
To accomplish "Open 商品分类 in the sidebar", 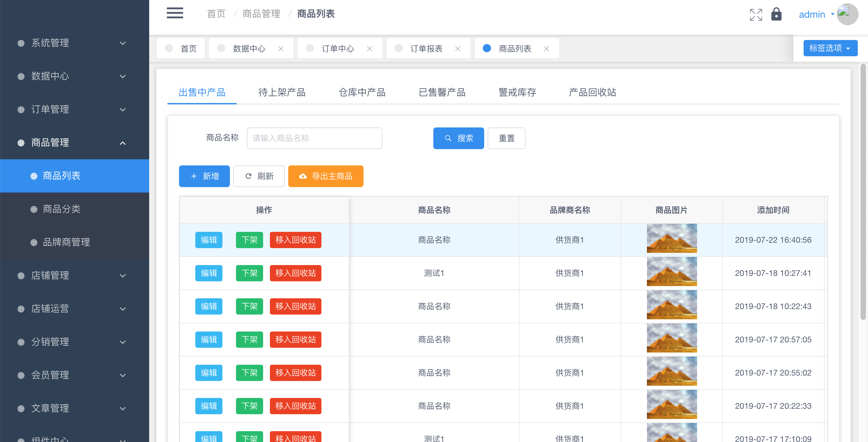I will [x=62, y=209].
